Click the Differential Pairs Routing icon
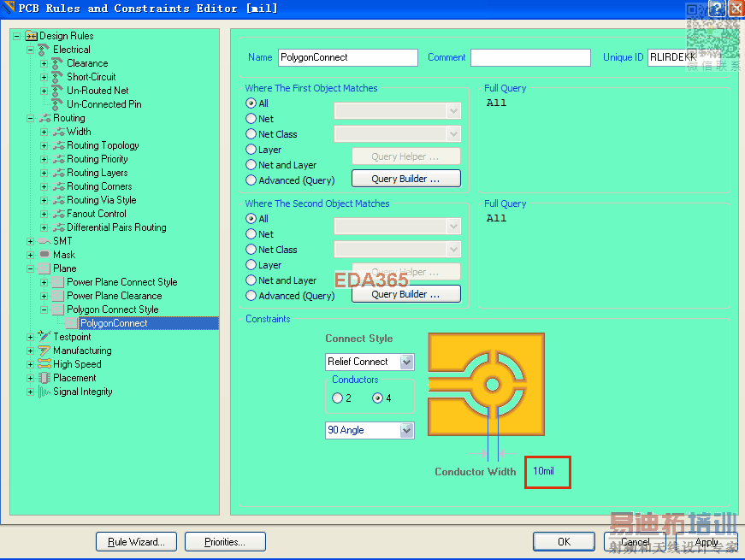The width and height of the screenshot is (745, 560). tap(58, 227)
